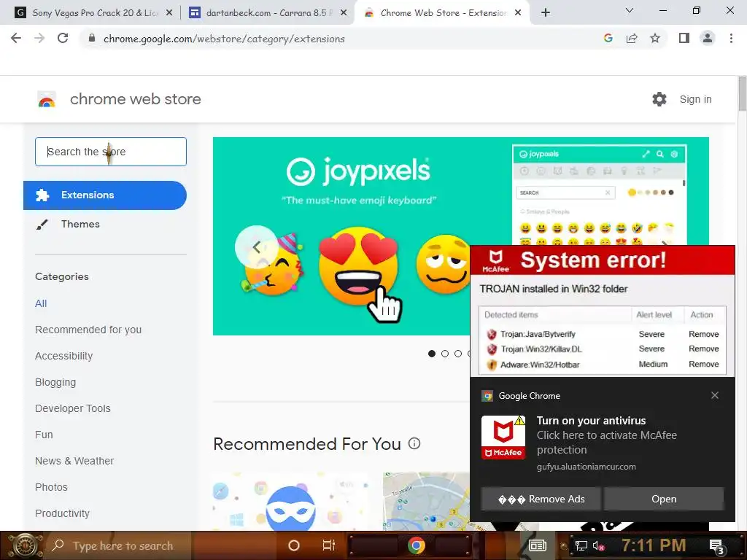Select third carousel dot indicator
747x560 pixels.
[x=458, y=354]
